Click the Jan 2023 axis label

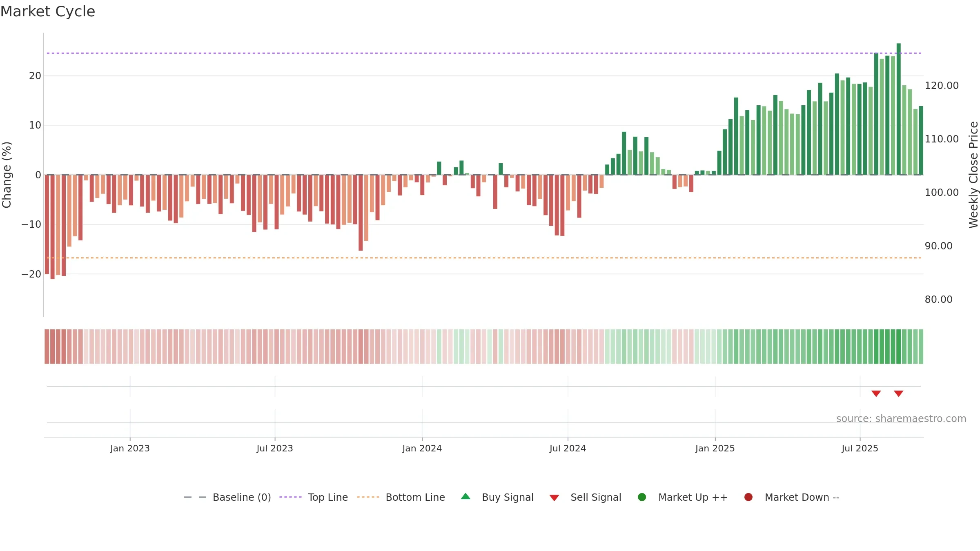(x=130, y=448)
